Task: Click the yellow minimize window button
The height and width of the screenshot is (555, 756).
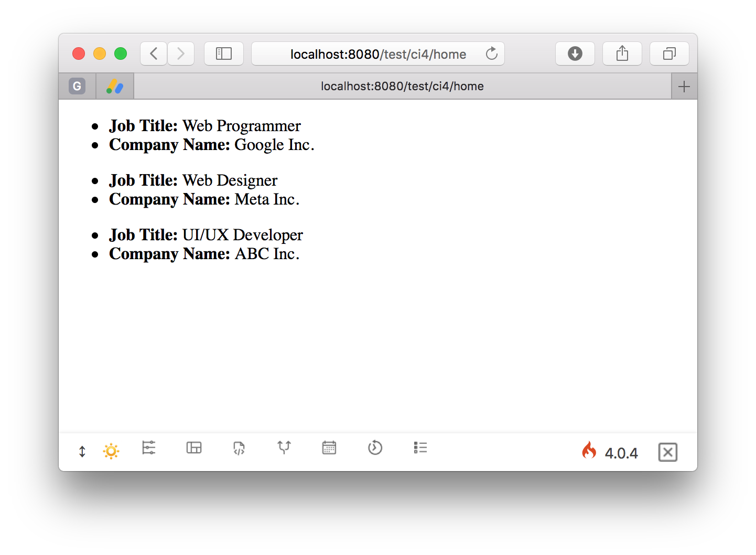Action: pyautogui.click(x=100, y=54)
